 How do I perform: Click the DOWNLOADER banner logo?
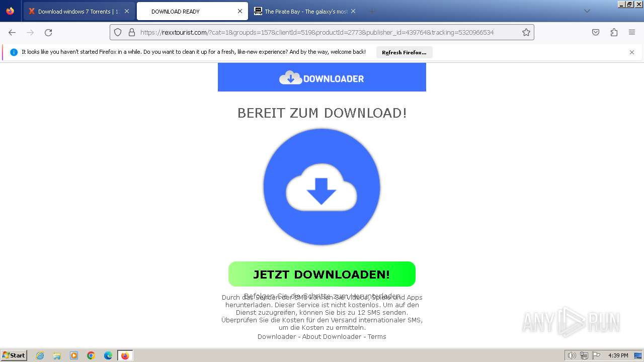(321, 78)
